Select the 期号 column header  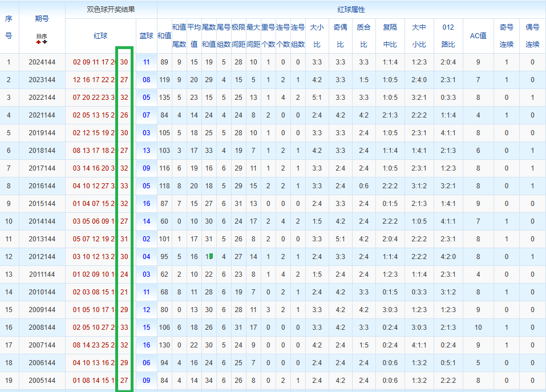click(x=42, y=19)
